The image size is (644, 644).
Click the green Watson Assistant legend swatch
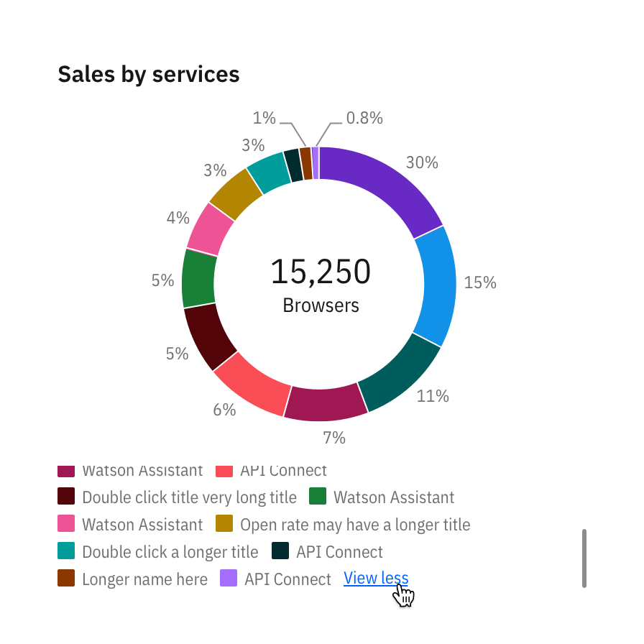[x=318, y=496]
